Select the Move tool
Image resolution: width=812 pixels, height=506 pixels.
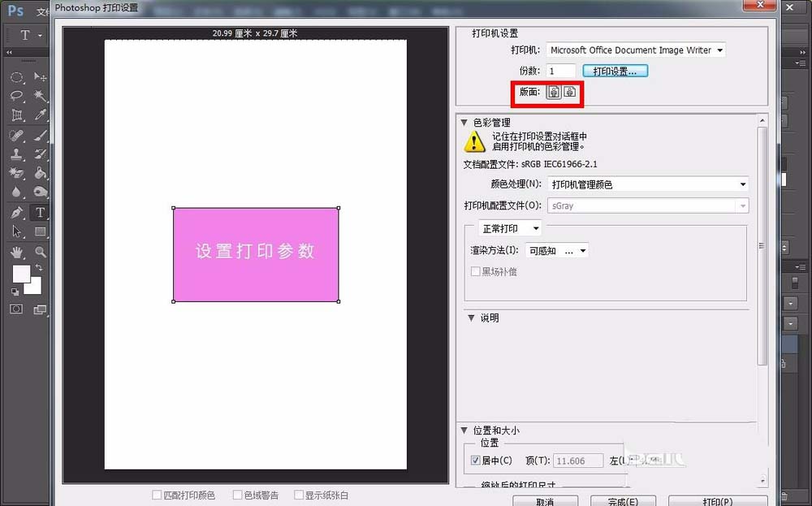[x=40, y=77]
